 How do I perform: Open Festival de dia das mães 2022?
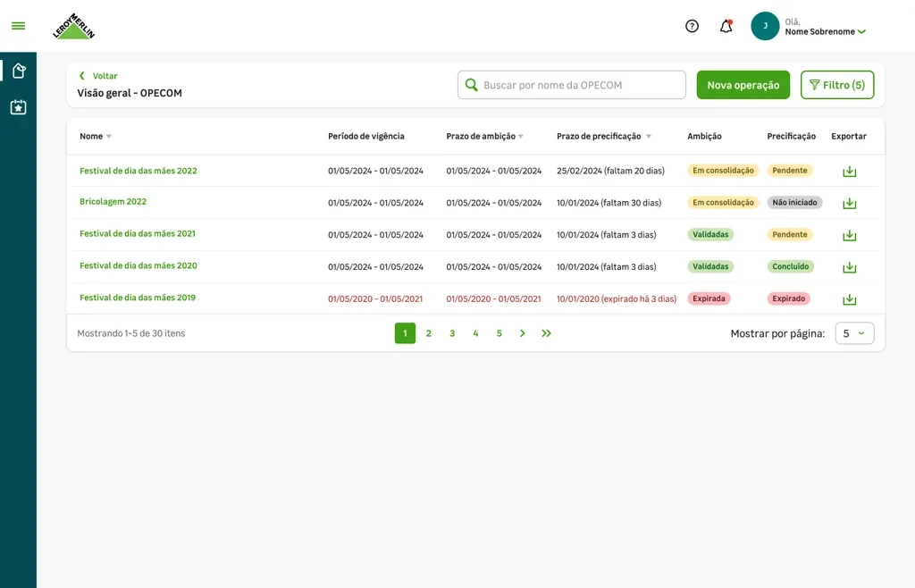pos(139,171)
